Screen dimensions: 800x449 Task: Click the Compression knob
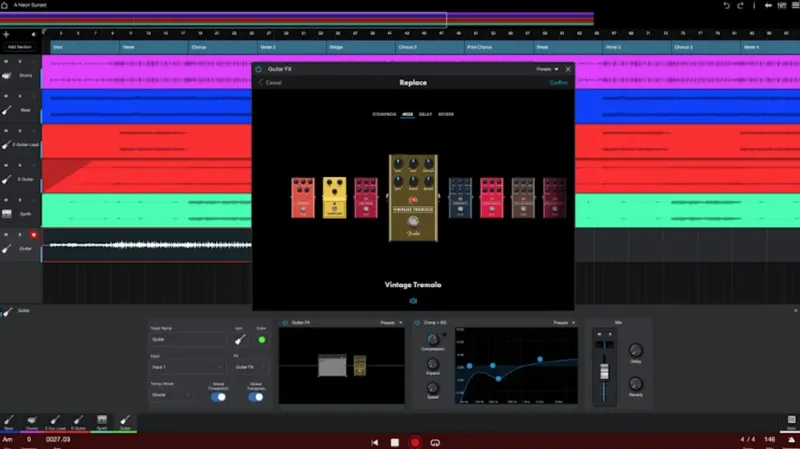pos(433,339)
